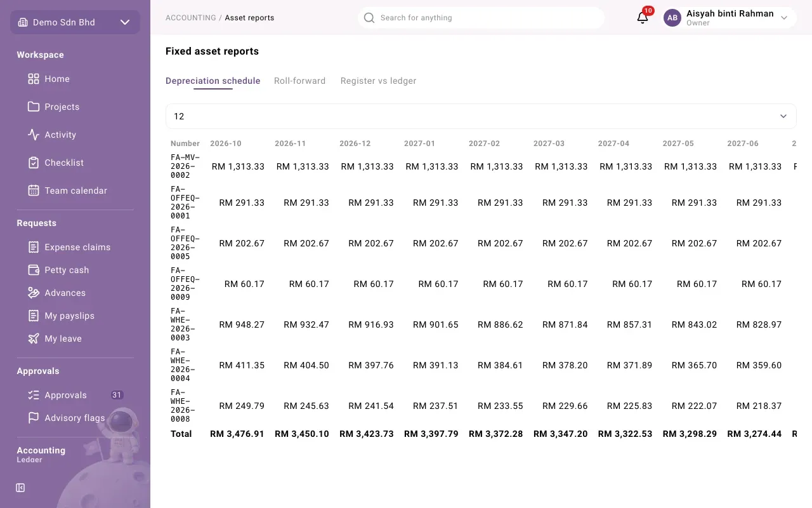Click RM 60.17 under 2027-01 column
The height and width of the screenshot is (508, 812).
pos(438,284)
